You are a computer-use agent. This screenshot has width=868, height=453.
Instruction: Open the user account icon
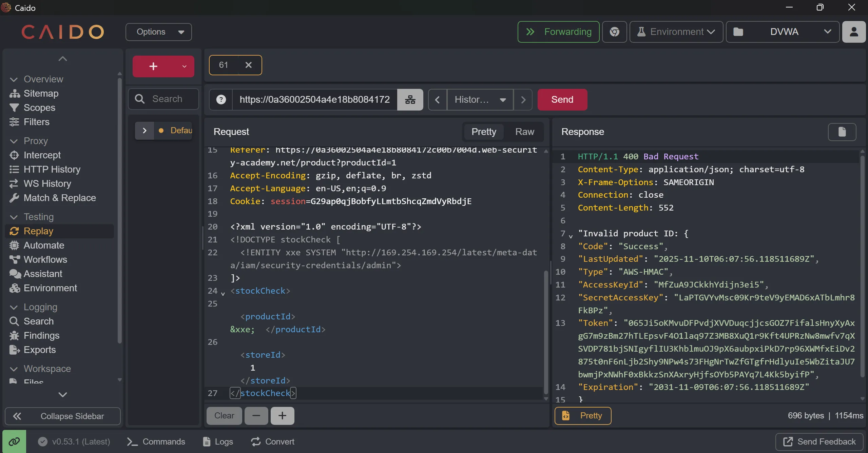pyautogui.click(x=854, y=32)
